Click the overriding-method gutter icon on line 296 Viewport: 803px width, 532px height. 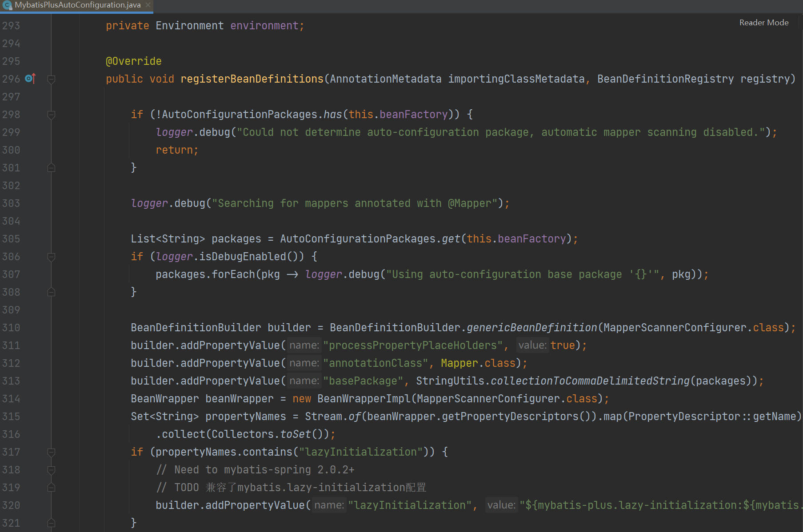click(30, 79)
